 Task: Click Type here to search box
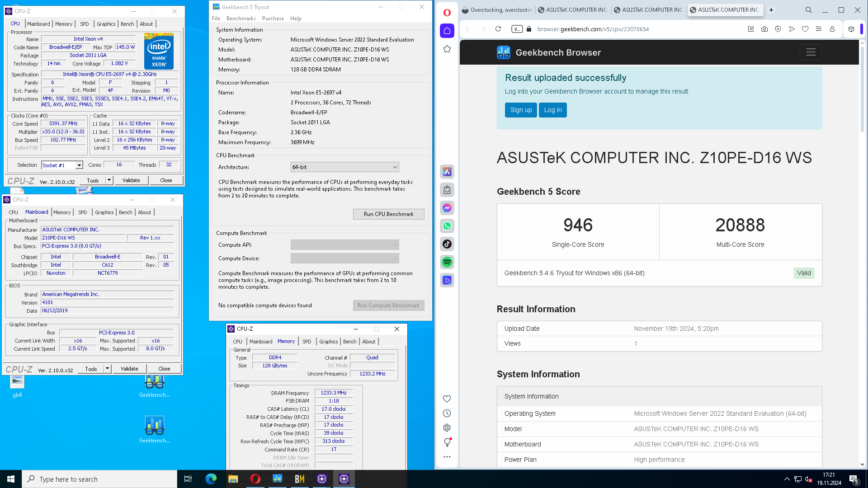pyautogui.click(x=99, y=479)
